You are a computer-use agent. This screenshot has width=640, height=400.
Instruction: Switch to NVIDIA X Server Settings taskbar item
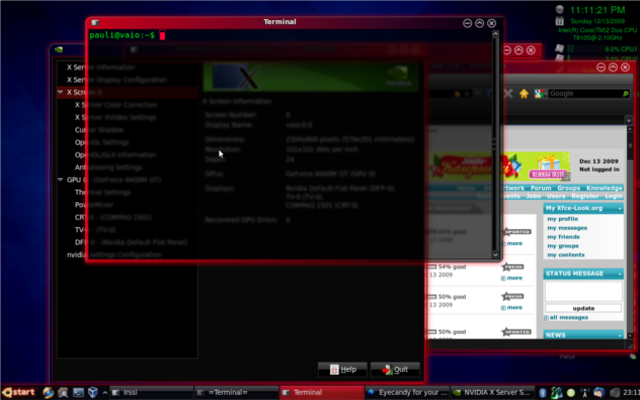click(x=492, y=393)
